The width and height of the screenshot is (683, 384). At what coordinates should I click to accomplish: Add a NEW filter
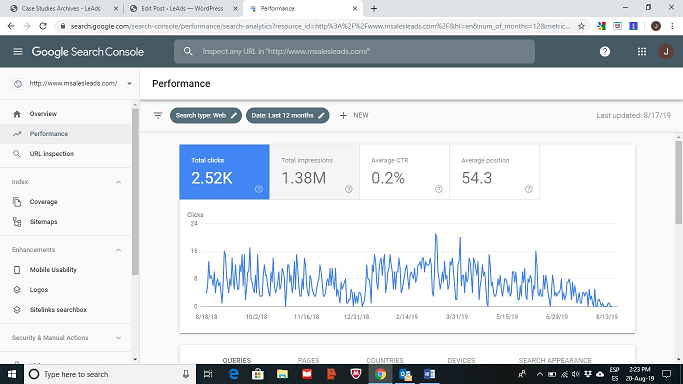[354, 115]
